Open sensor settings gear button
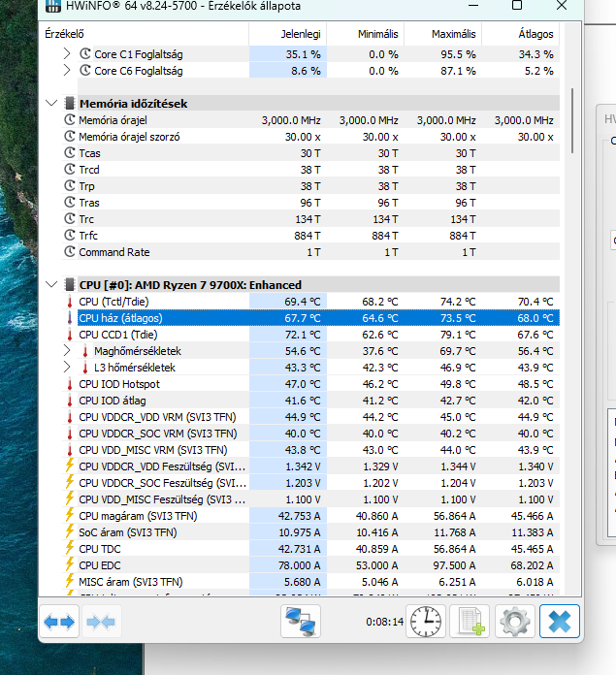Image resolution: width=616 pixels, height=675 pixels. point(515,622)
